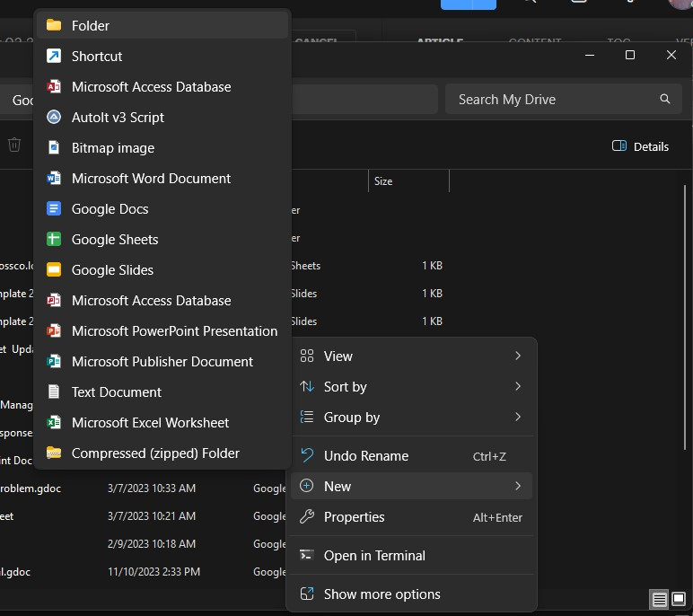Click the Details button label

651,146
